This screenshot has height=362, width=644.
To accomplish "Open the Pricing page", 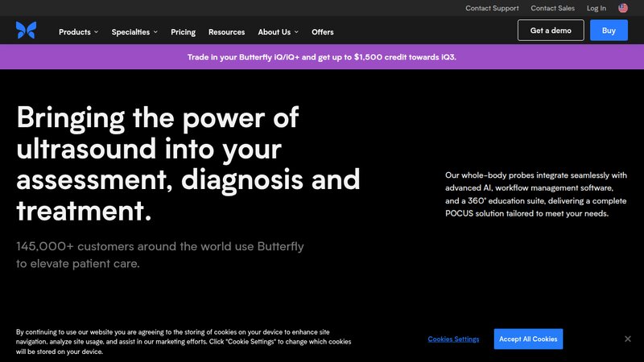I will (x=184, y=31).
